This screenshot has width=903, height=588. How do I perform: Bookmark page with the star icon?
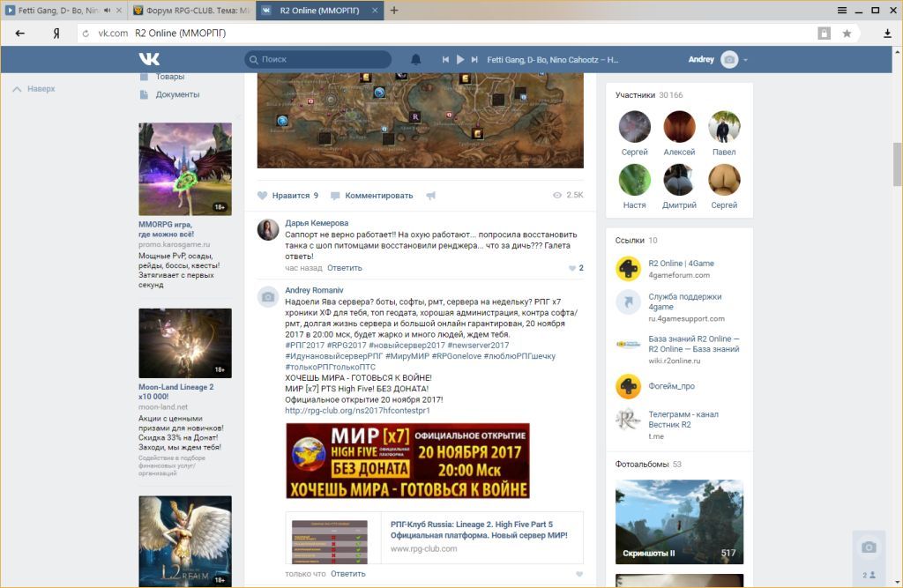[x=847, y=33]
